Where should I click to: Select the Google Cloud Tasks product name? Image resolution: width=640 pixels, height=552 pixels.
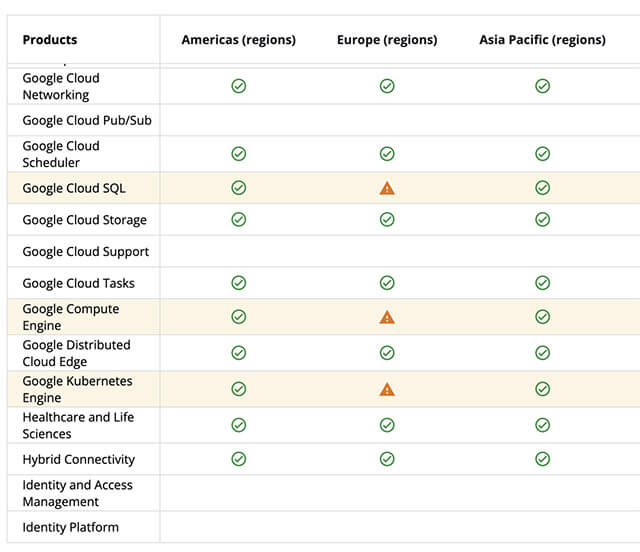click(x=78, y=283)
